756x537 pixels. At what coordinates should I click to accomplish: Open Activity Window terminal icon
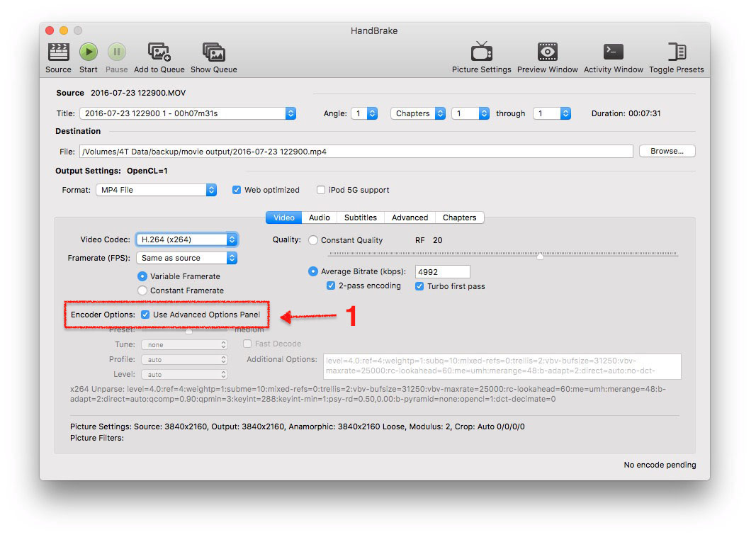pos(614,52)
